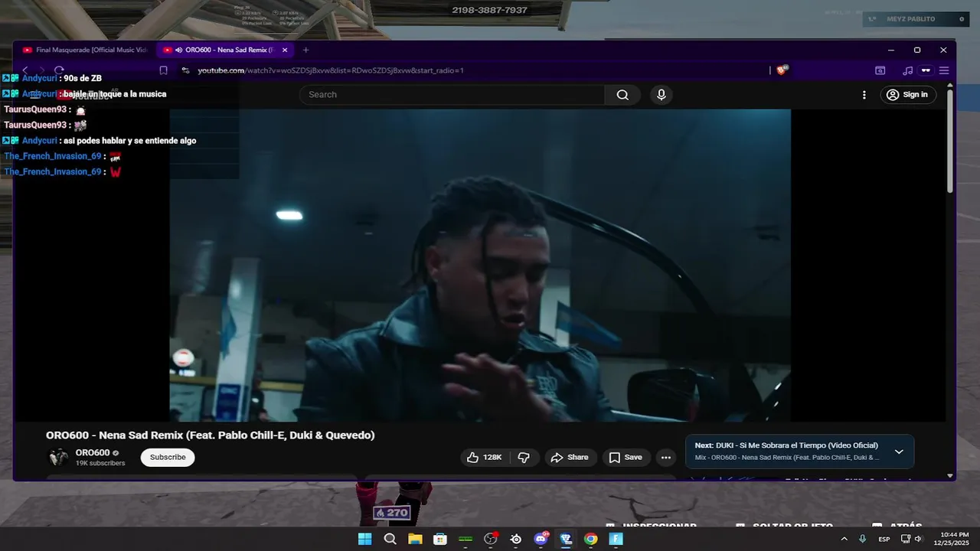The width and height of the screenshot is (980, 551).
Task: Open the media playlist music note icon
Action: [x=908, y=70]
